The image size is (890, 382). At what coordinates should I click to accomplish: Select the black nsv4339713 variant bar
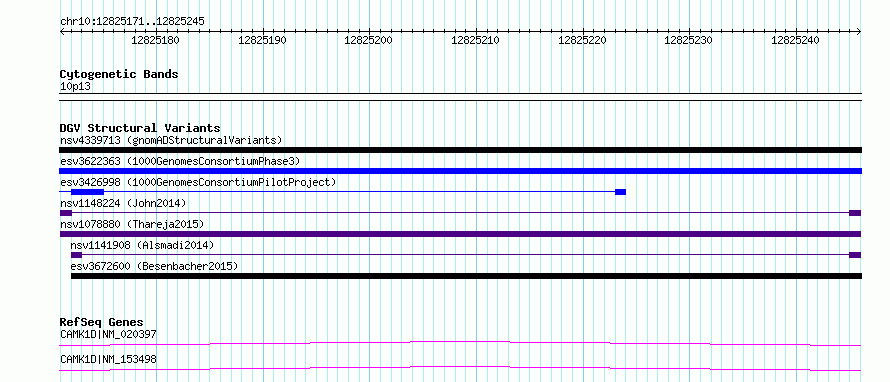click(x=460, y=150)
